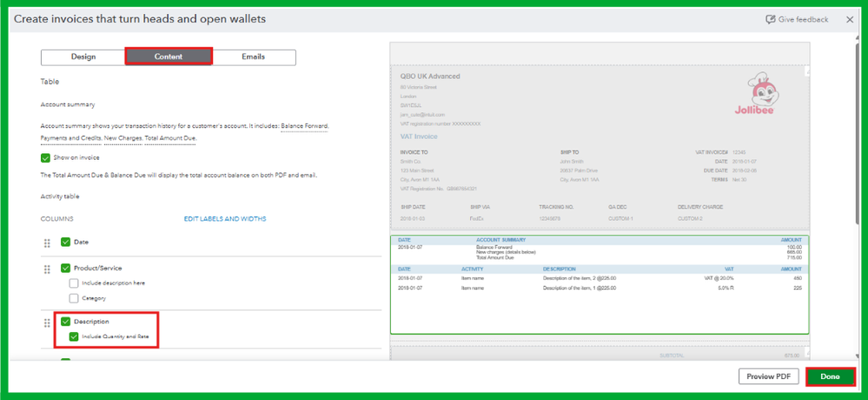Close the invoice customization dialog
The height and width of the screenshot is (400, 868).
[x=850, y=19]
